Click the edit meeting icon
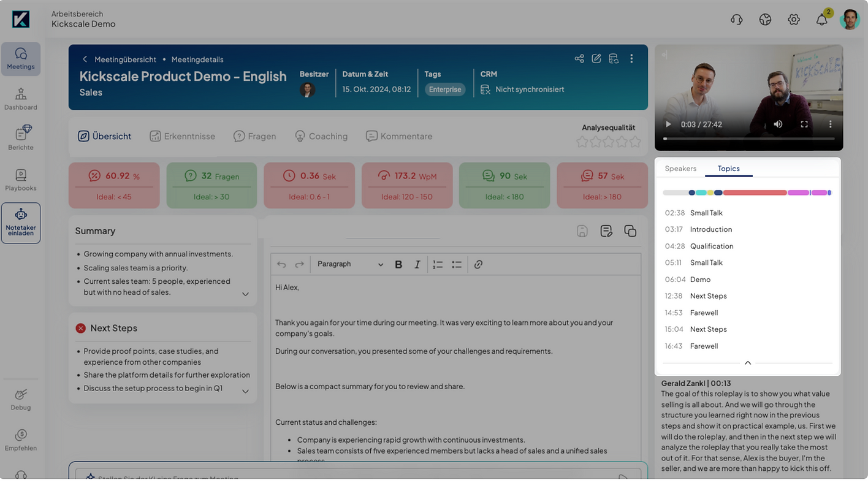Screen dimensions: 868x488 coord(596,58)
